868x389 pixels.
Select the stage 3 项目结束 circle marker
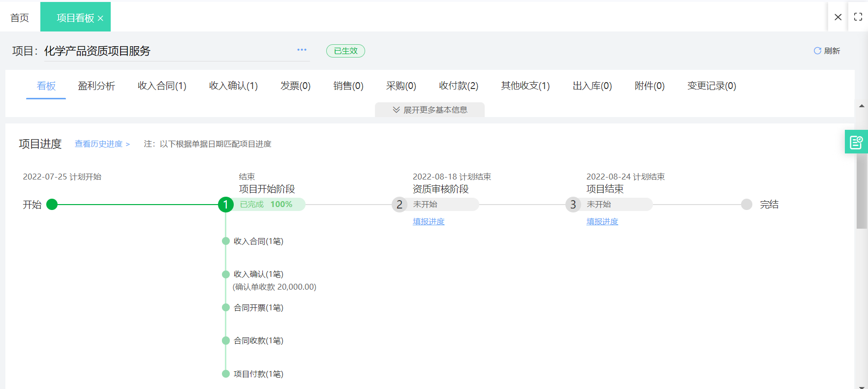pos(573,205)
